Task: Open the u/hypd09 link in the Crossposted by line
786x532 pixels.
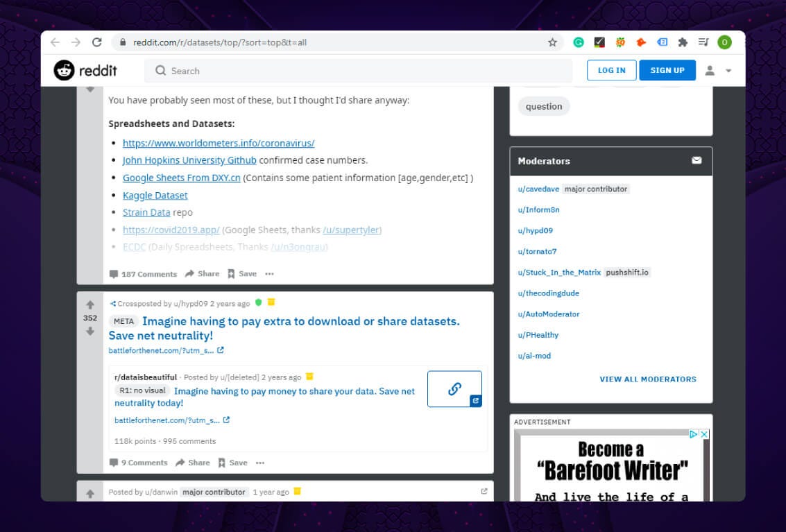Action: click(191, 304)
